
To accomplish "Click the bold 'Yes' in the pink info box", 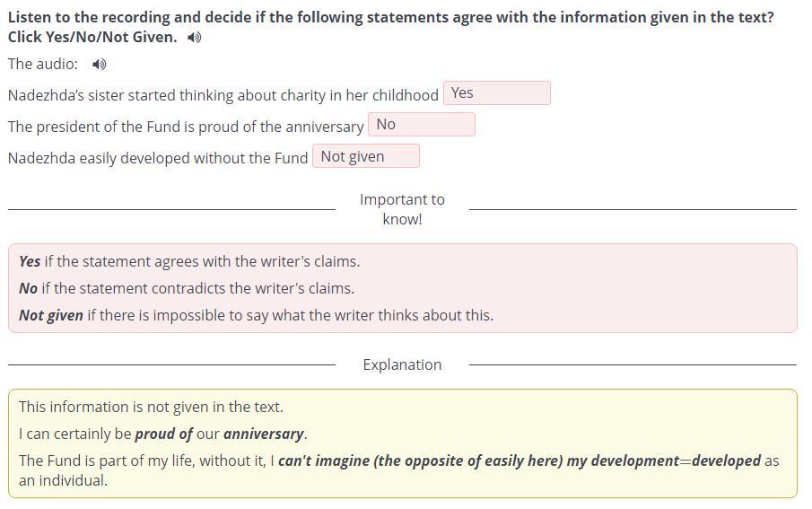I will point(30,261).
